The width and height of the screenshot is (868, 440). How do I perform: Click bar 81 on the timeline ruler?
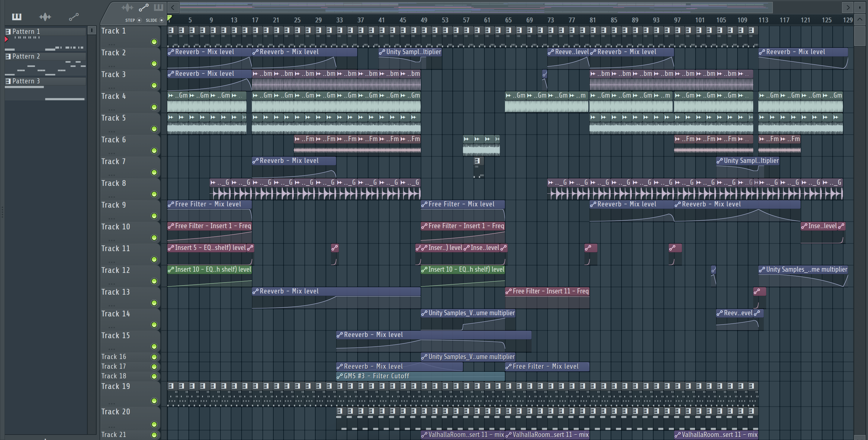pos(592,20)
